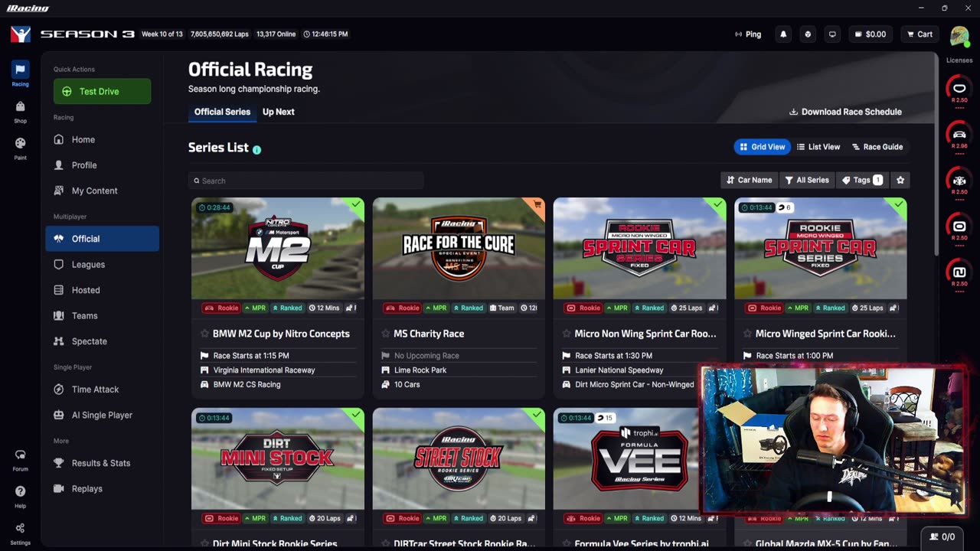Viewport: 980px width, 551px height.
Task: Click the Ping button
Action: click(x=748, y=34)
